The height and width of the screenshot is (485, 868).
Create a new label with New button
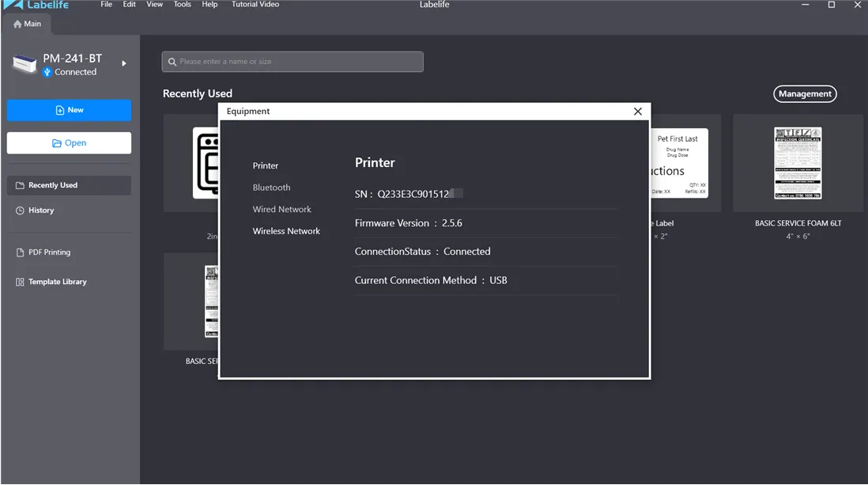pyautogui.click(x=70, y=110)
